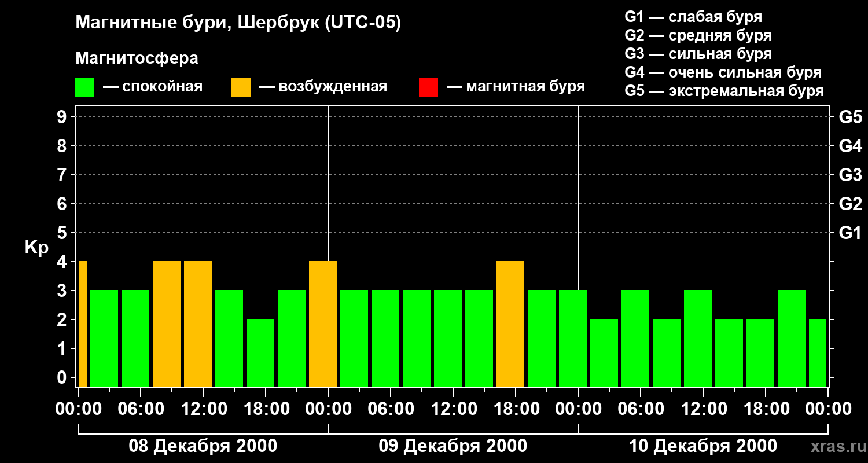Screen dimensions: 868x463
Task: Click the green 'спокойная' legend swatch
Action: 84,87
